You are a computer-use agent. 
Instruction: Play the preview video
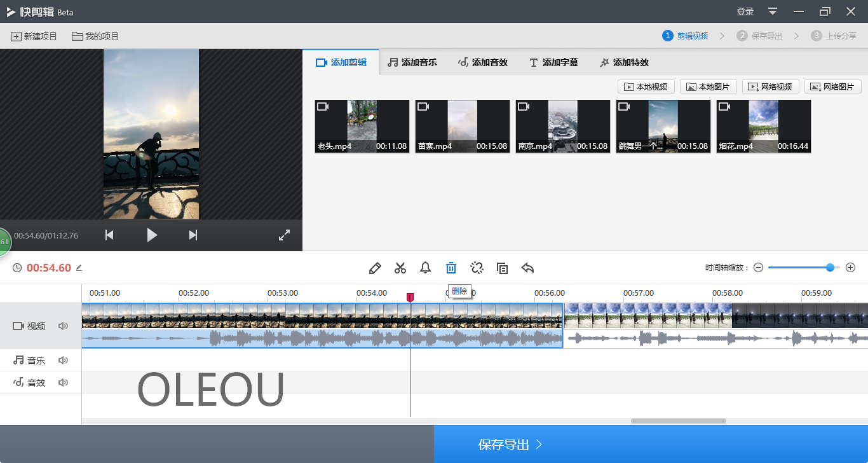pos(152,235)
